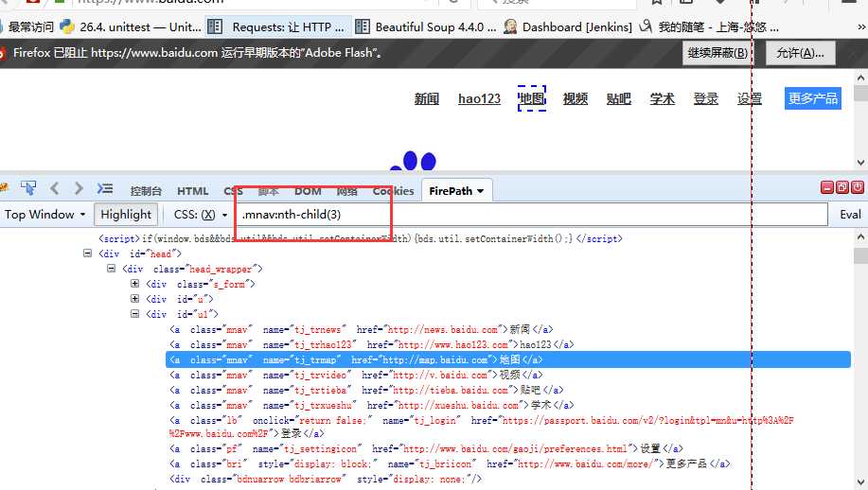Click the FirePath results scrollbar down arrow
The height and width of the screenshot is (490, 868).
tap(860, 481)
